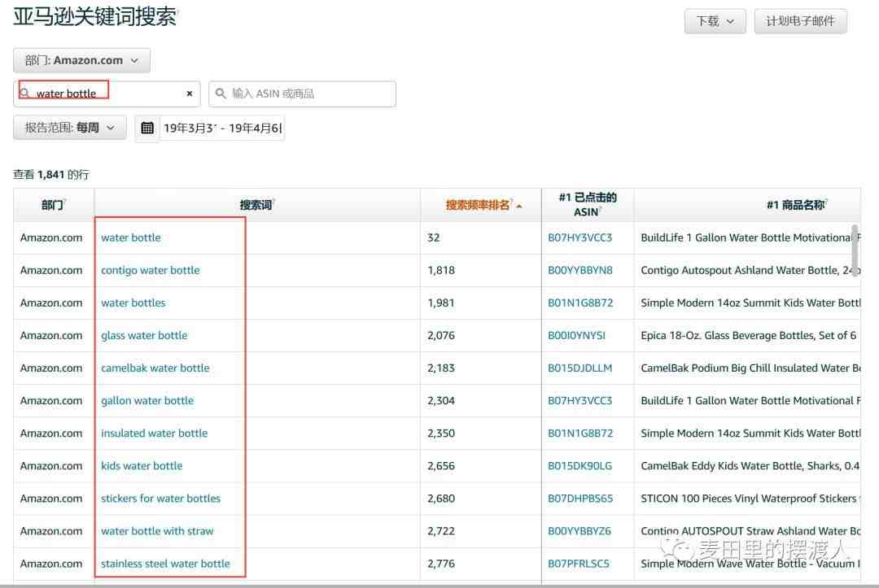
Task: Select rank value 2,680 cell
Action: pyautogui.click(x=440, y=498)
